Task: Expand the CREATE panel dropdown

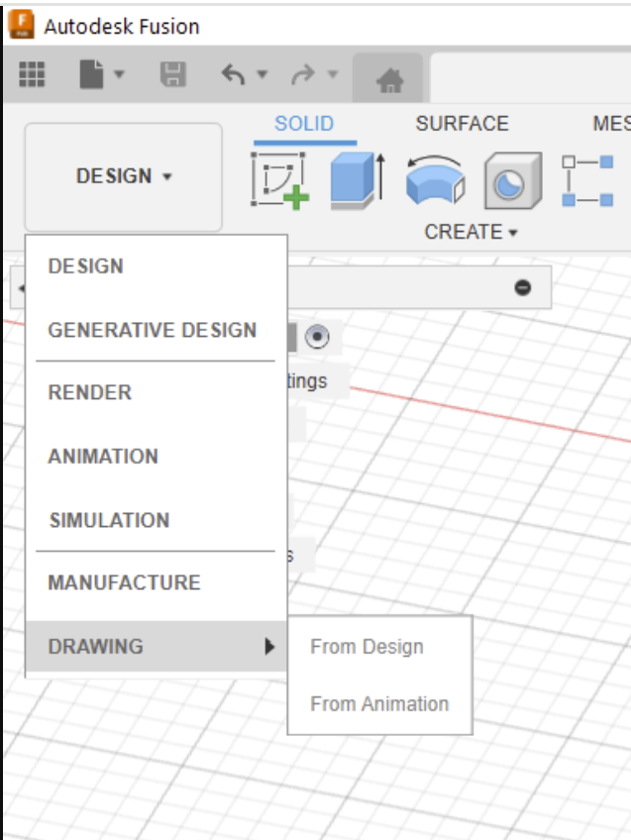Action: (471, 232)
